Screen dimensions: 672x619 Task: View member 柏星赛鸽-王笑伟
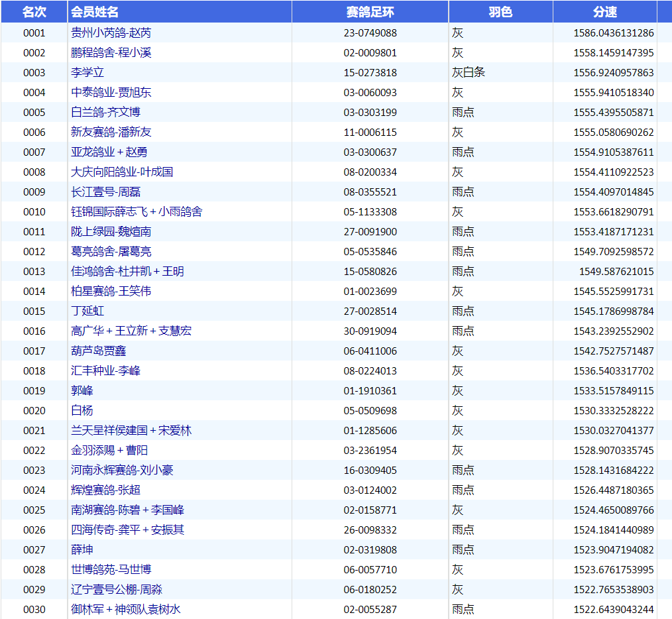(x=111, y=291)
